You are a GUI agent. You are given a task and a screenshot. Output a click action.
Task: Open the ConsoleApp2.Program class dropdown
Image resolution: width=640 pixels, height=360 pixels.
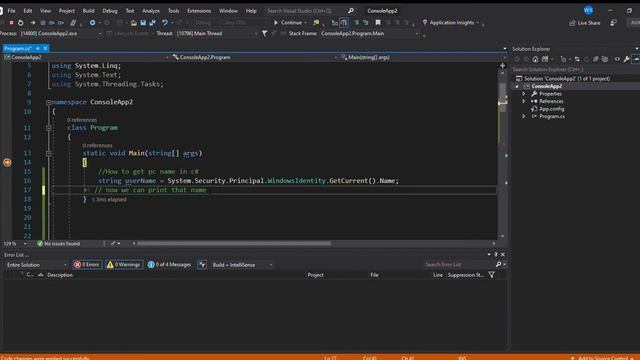click(x=254, y=57)
